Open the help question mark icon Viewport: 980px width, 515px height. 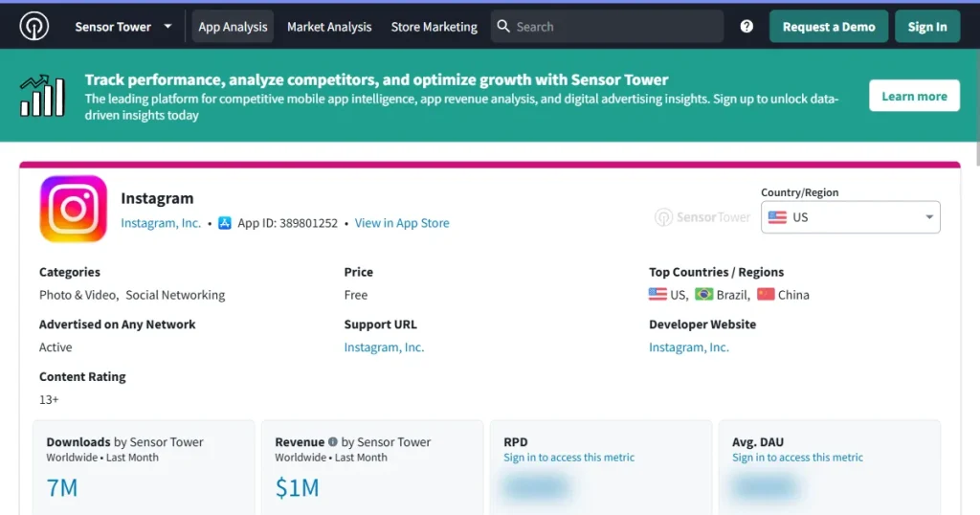pyautogui.click(x=746, y=26)
